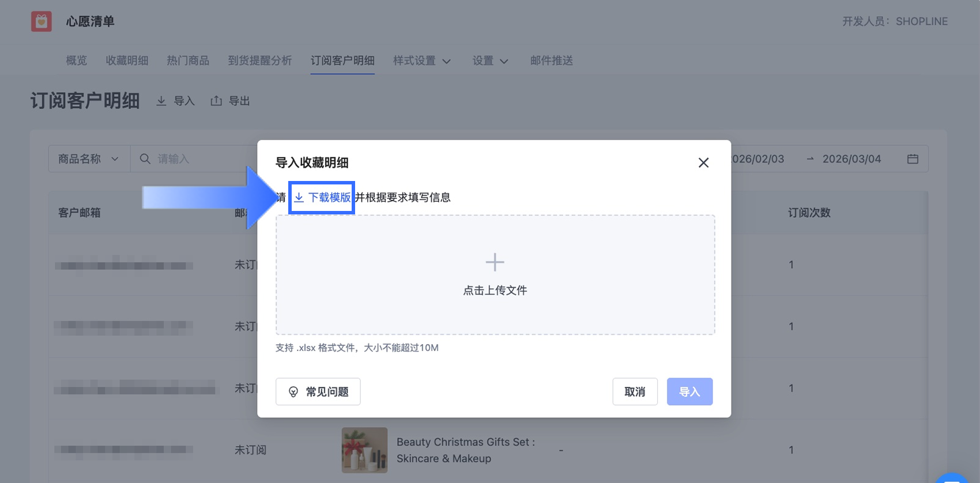Select the 到货提醒分析 tab
The image size is (980, 483).
pos(260,61)
